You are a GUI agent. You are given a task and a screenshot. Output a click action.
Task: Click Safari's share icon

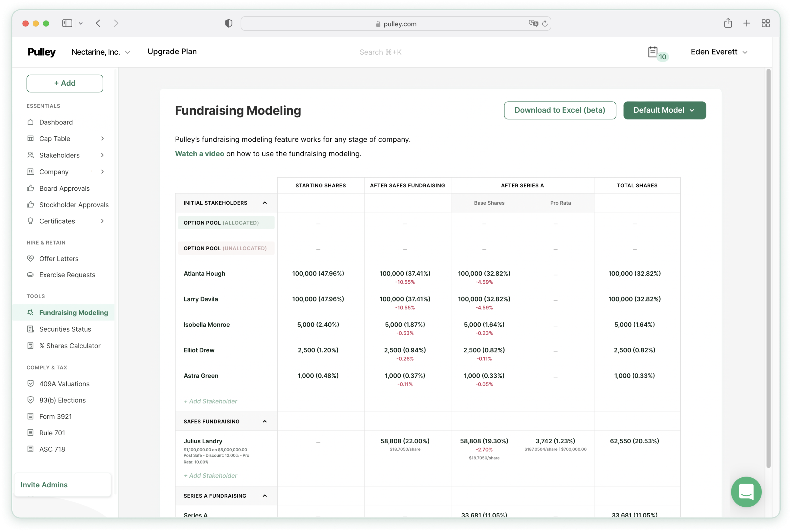727,23
